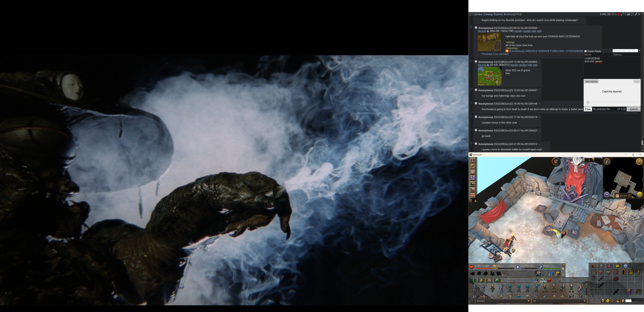Click the worn equipment helmet tab icon
Viewport: 644px width, 312px height.
[602, 266]
